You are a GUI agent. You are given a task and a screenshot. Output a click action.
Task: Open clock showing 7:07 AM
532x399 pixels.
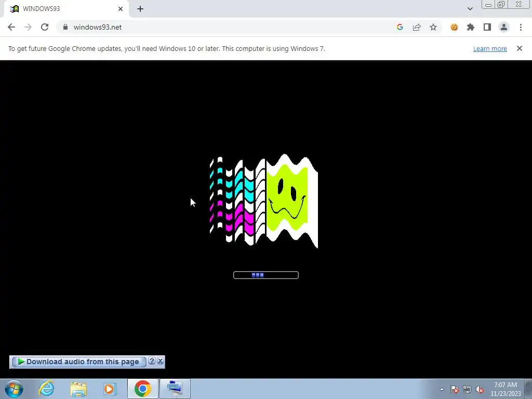point(506,389)
